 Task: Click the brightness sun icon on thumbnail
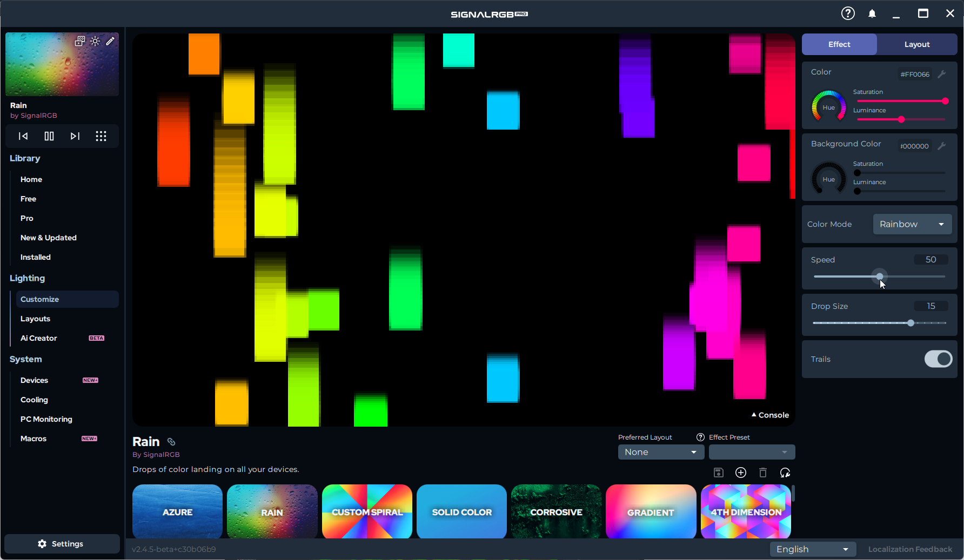coord(95,41)
